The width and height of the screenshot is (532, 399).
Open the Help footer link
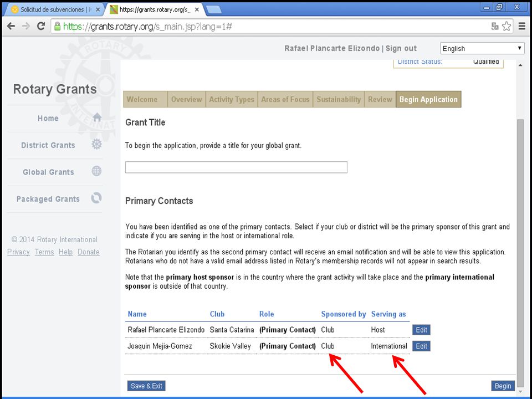(x=65, y=252)
